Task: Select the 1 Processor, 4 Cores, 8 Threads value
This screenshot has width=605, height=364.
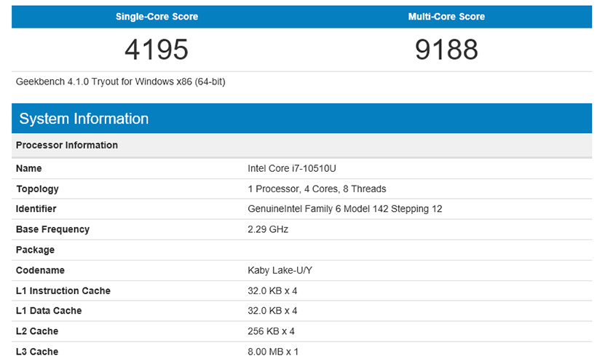Action: pos(317,189)
